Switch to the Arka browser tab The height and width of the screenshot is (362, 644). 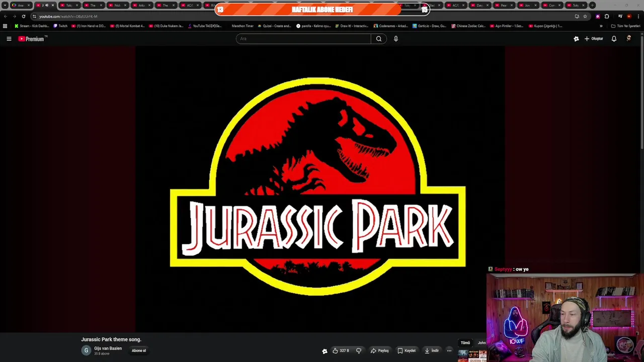point(141,5)
